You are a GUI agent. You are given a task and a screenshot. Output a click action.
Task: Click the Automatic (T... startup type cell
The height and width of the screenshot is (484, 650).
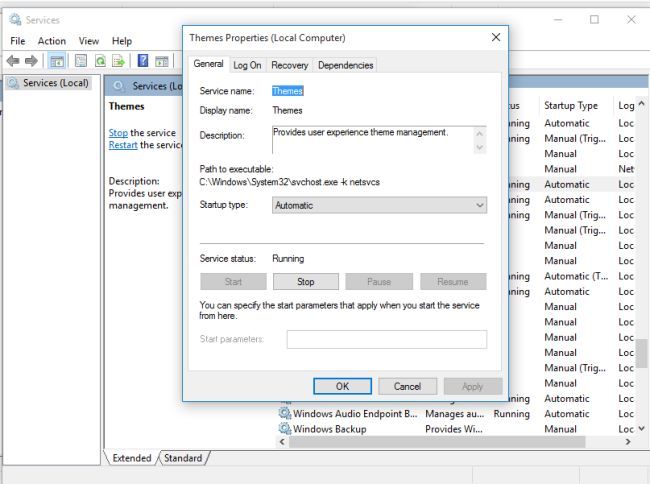click(576, 276)
